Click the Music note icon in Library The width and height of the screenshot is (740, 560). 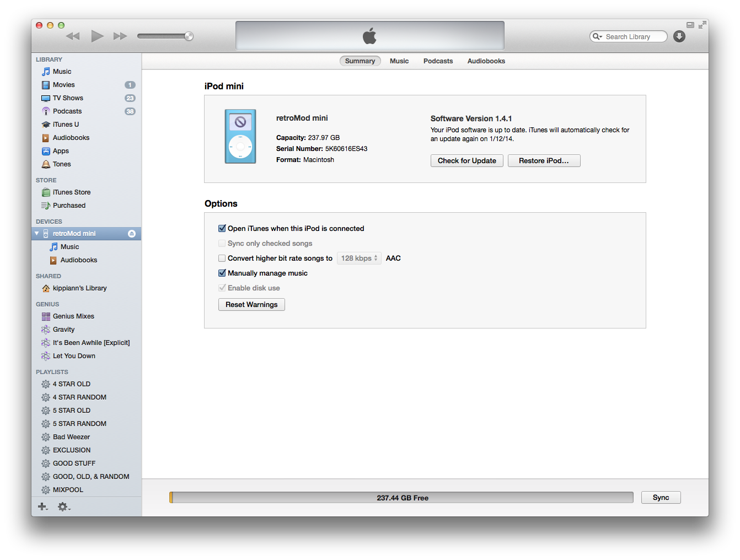coord(46,72)
